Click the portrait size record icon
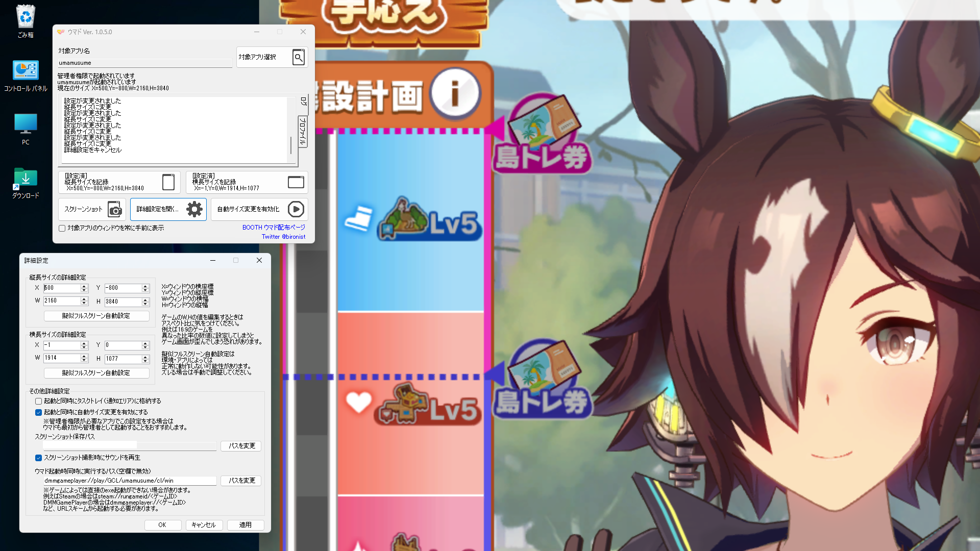980x551 pixels. 168,182
